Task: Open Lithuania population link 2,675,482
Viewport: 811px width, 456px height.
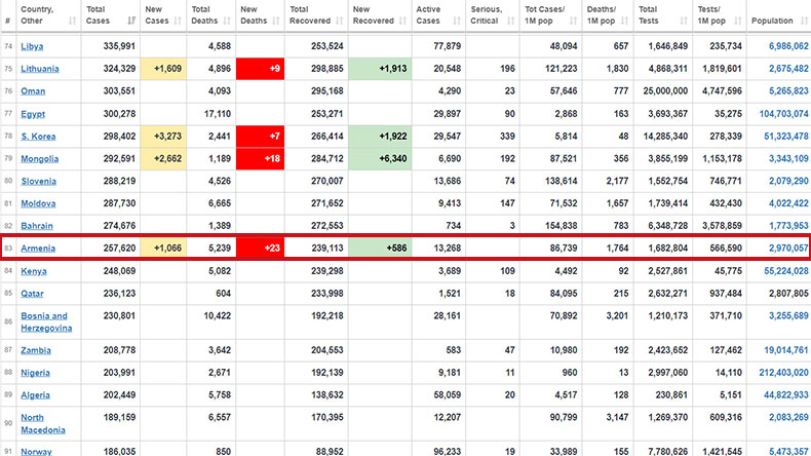Action: [x=788, y=69]
